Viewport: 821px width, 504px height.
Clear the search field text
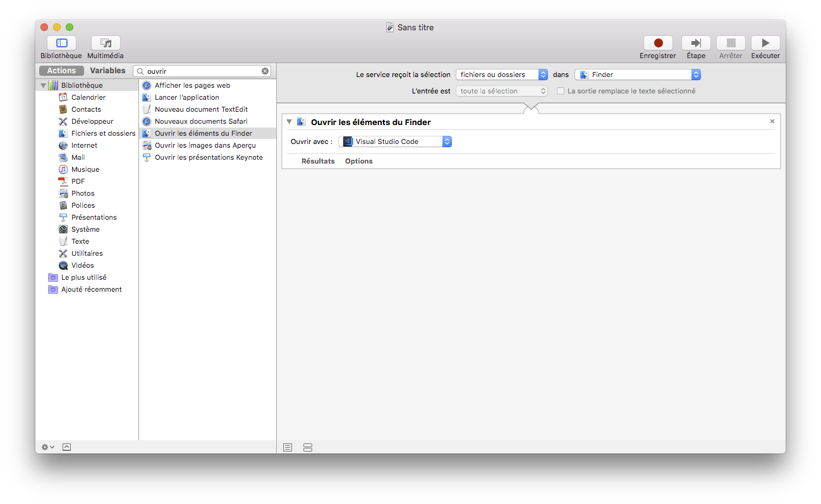click(265, 71)
